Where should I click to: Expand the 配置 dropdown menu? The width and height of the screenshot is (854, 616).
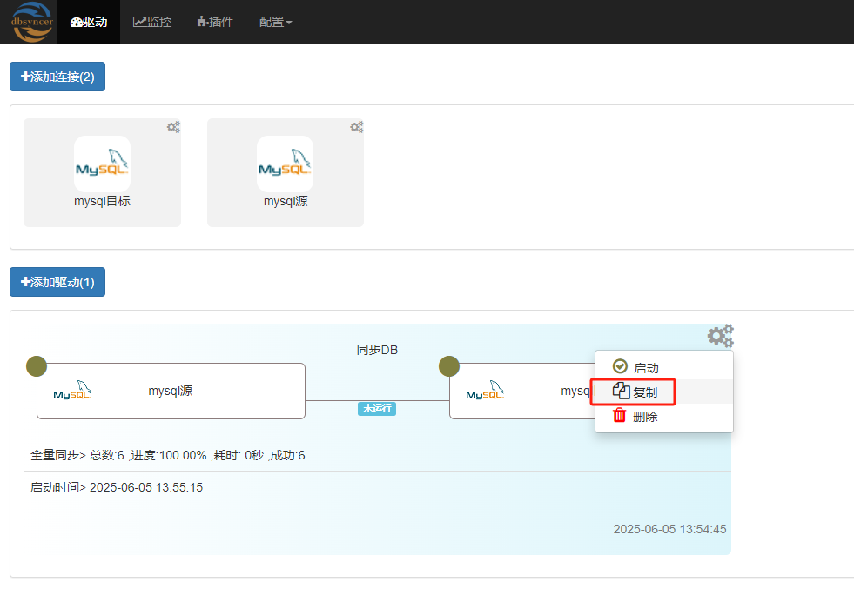pyautogui.click(x=276, y=22)
